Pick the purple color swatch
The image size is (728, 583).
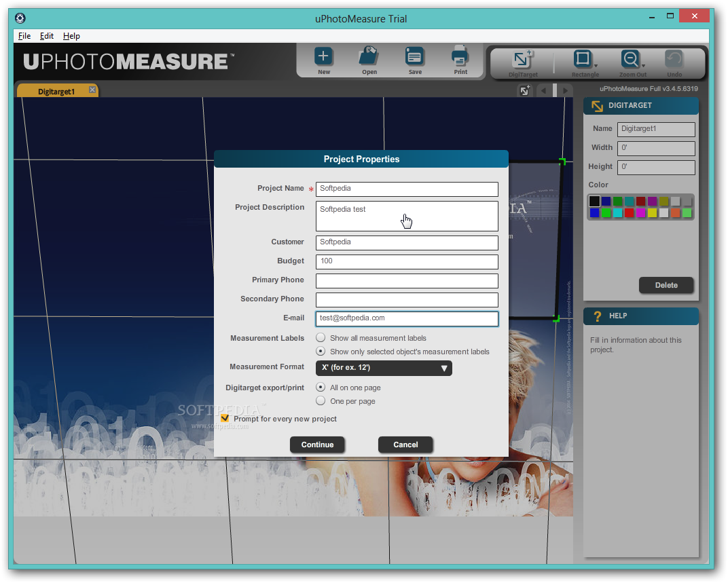point(653,201)
